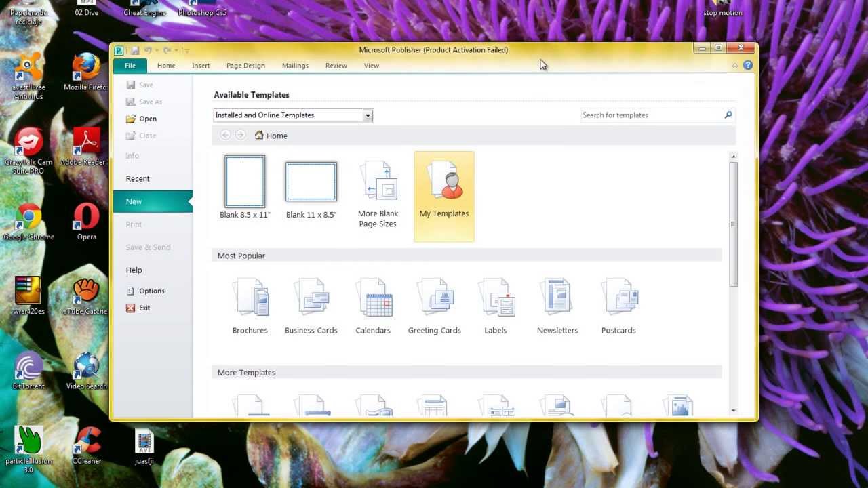The image size is (868, 488).
Task: Minimize the ribbon using the caret
Action: (x=735, y=66)
